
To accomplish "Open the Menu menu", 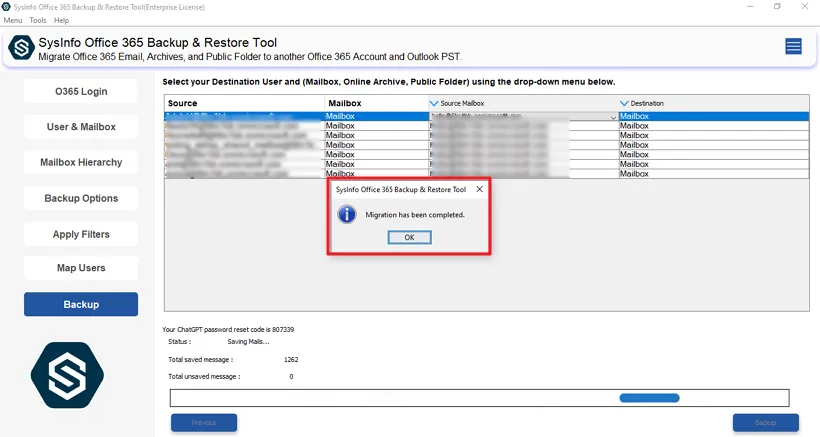I will [x=13, y=20].
